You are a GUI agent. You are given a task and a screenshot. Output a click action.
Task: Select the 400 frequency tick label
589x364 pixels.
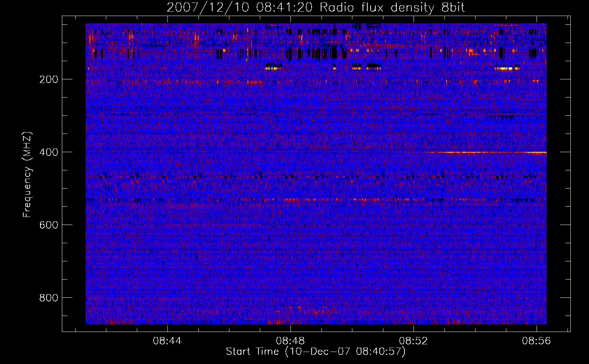click(x=49, y=152)
